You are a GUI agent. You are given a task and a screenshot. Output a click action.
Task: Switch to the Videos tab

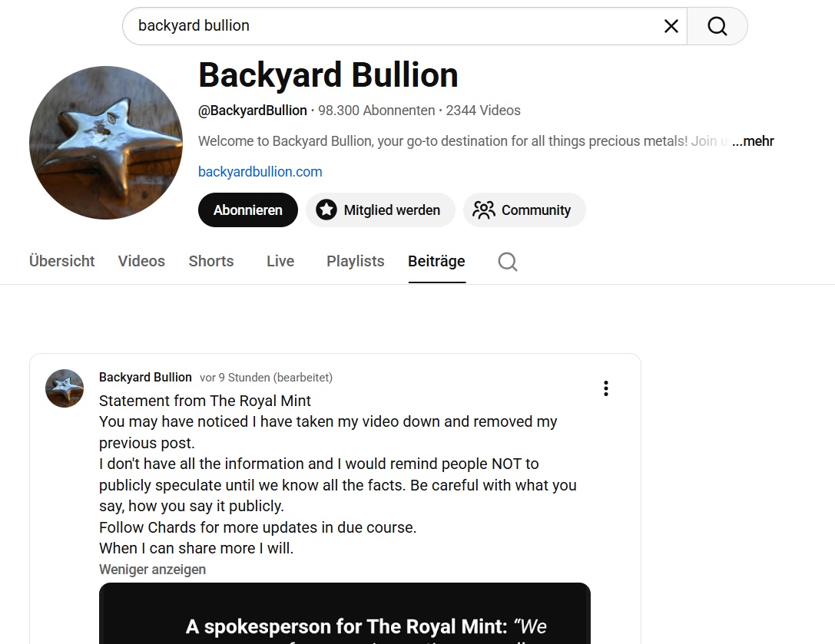pos(141,261)
